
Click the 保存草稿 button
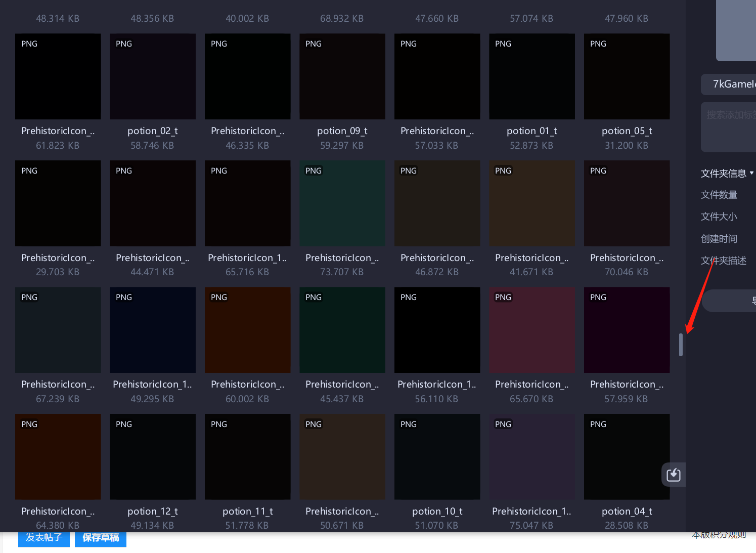coord(101,538)
